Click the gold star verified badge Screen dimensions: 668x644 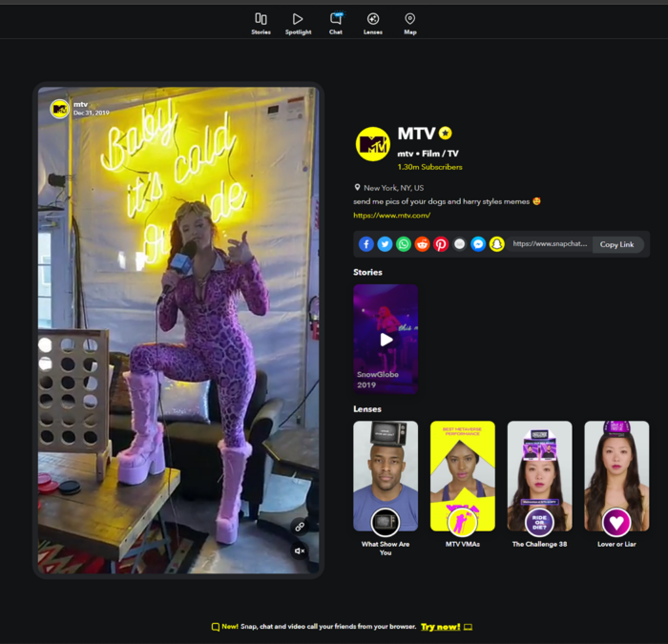446,134
